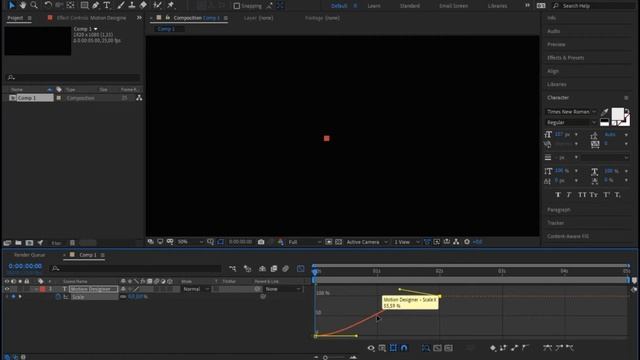The height and width of the screenshot is (360, 640).
Task: Select the Rectangle shape tool
Action: [x=84, y=5]
